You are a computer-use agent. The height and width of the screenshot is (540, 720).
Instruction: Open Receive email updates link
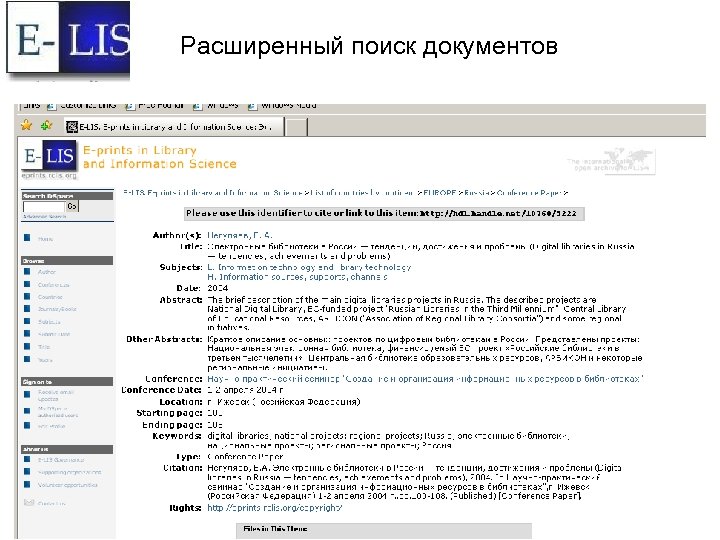pyautogui.click(x=56, y=395)
